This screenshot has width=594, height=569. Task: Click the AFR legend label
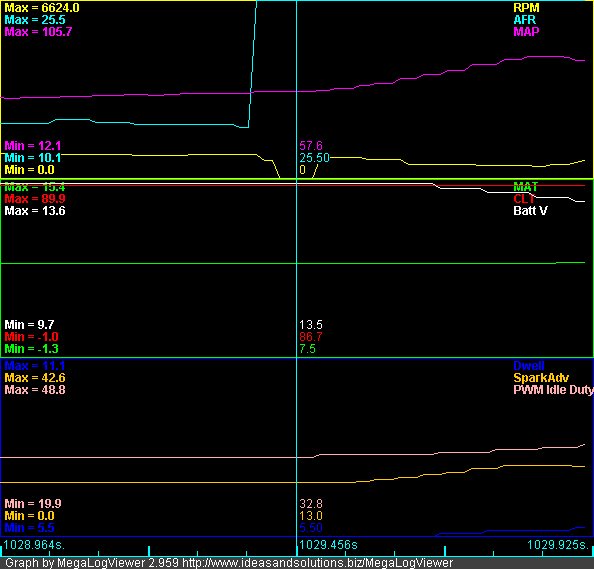[x=524, y=20]
